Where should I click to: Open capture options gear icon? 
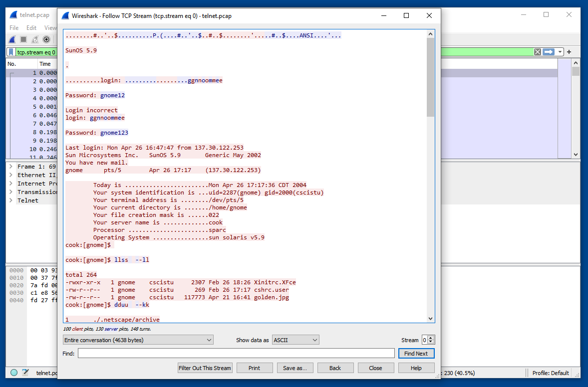(x=46, y=39)
